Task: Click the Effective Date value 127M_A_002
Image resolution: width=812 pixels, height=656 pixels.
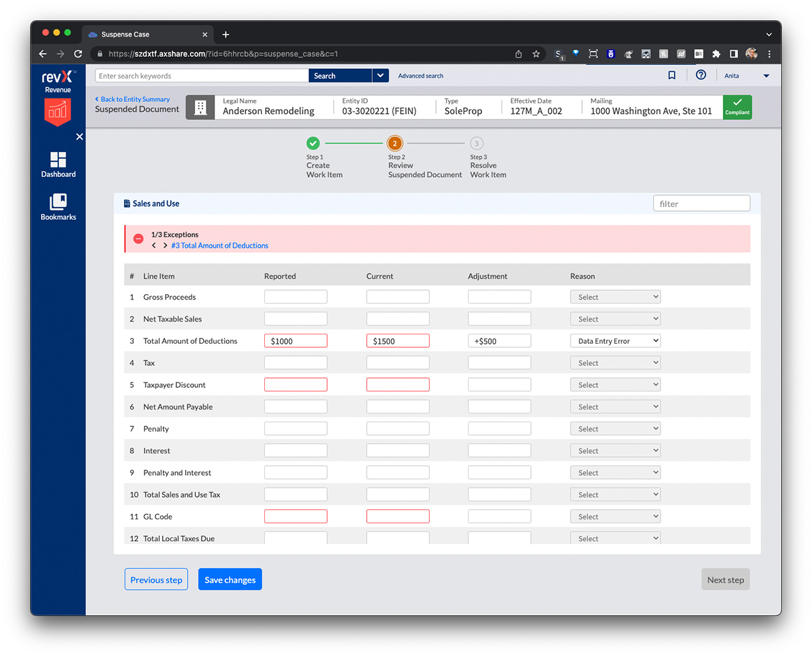Action: pyautogui.click(x=536, y=111)
